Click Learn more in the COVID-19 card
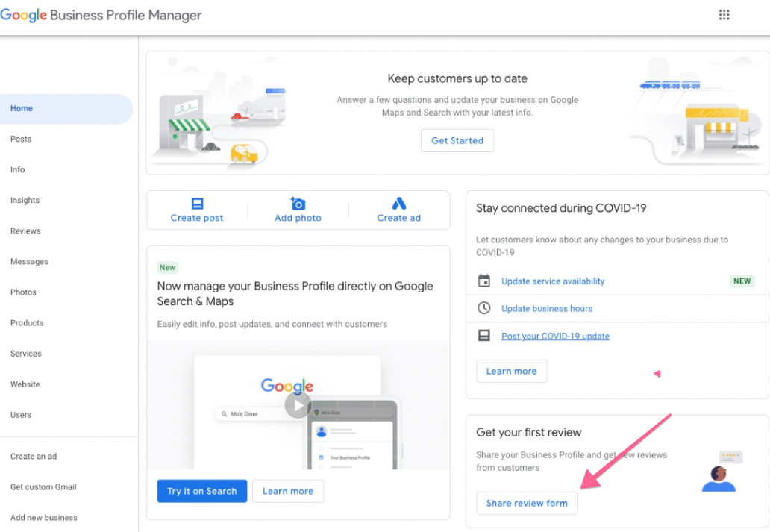The height and width of the screenshot is (532, 770). (x=511, y=371)
